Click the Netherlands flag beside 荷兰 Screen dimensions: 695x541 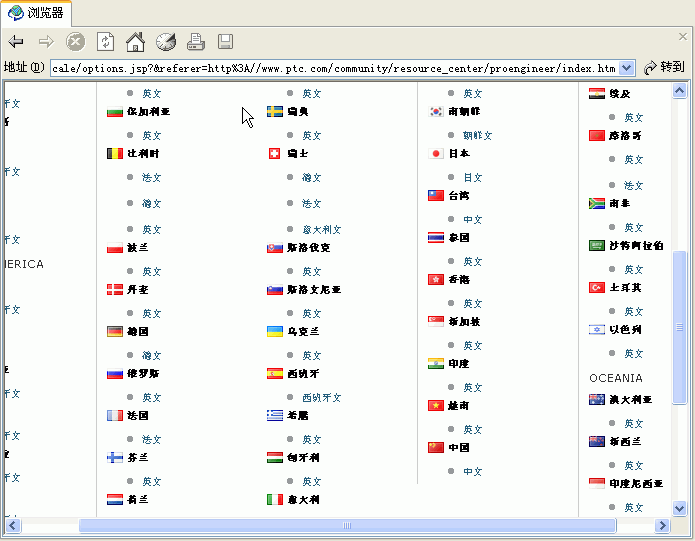115,500
